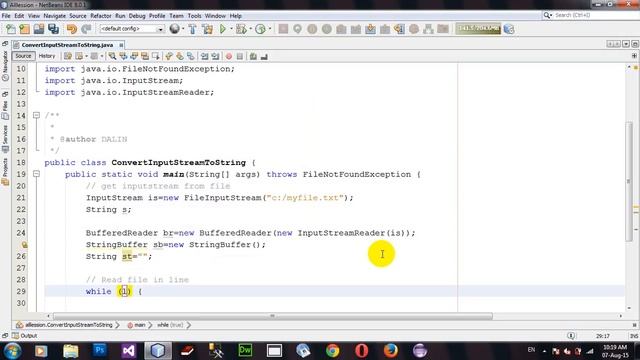Click the blue cube icon beside memory bar
The image size is (640, 360).
[x=509, y=29]
